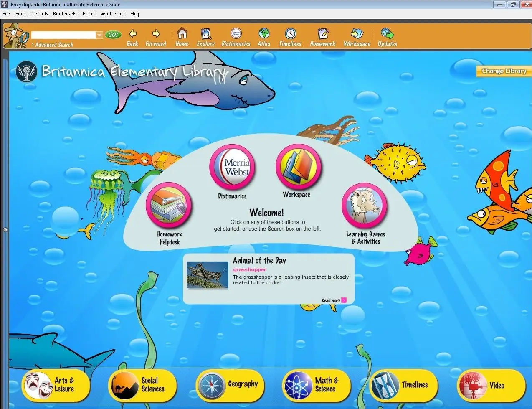Open the Advanced Search link
532x409 pixels.
(54, 45)
